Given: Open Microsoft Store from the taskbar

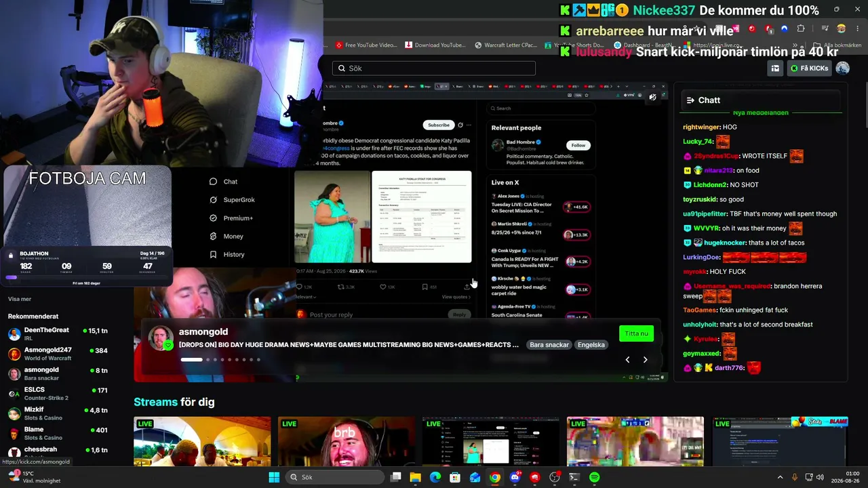Looking at the screenshot, I should [455, 477].
